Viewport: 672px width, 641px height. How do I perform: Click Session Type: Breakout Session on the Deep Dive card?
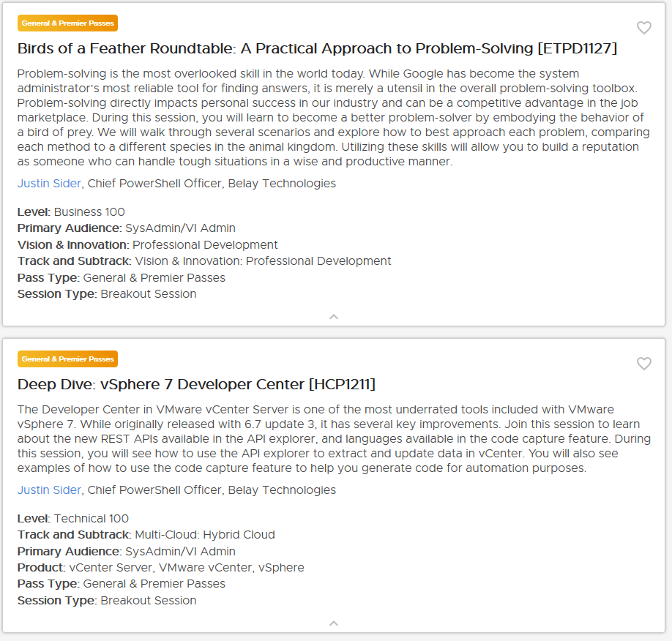[107, 601]
